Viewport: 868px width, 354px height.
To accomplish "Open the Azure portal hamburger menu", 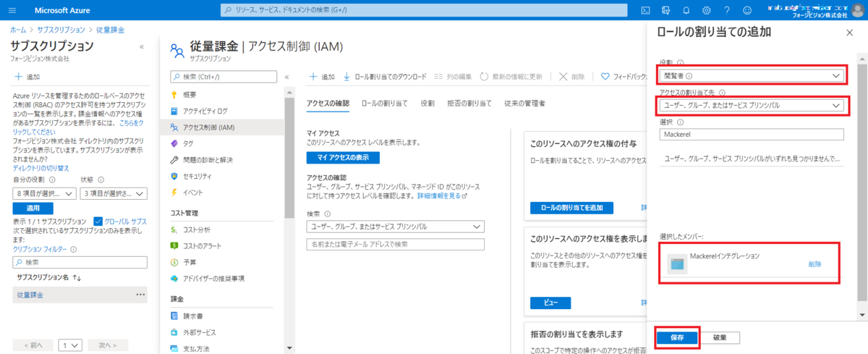I will [x=14, y=10].
